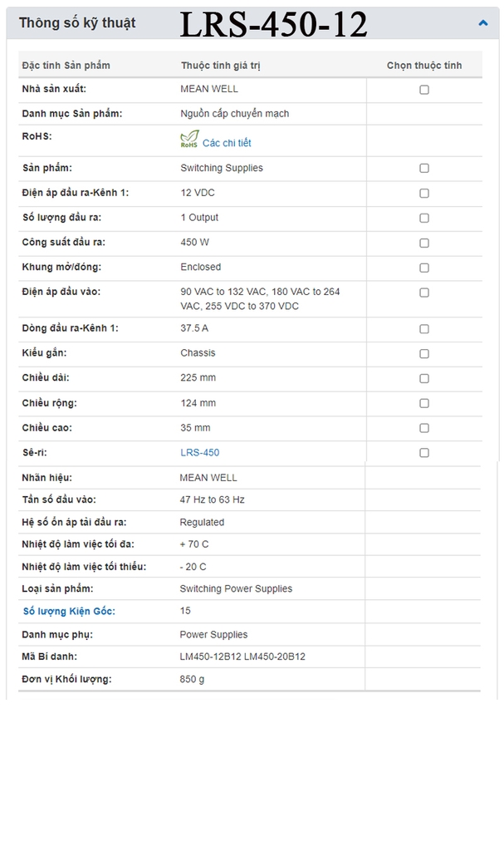Click the Số lượng Kiện Gốc link
504x851 pixels.
[69, 611]
